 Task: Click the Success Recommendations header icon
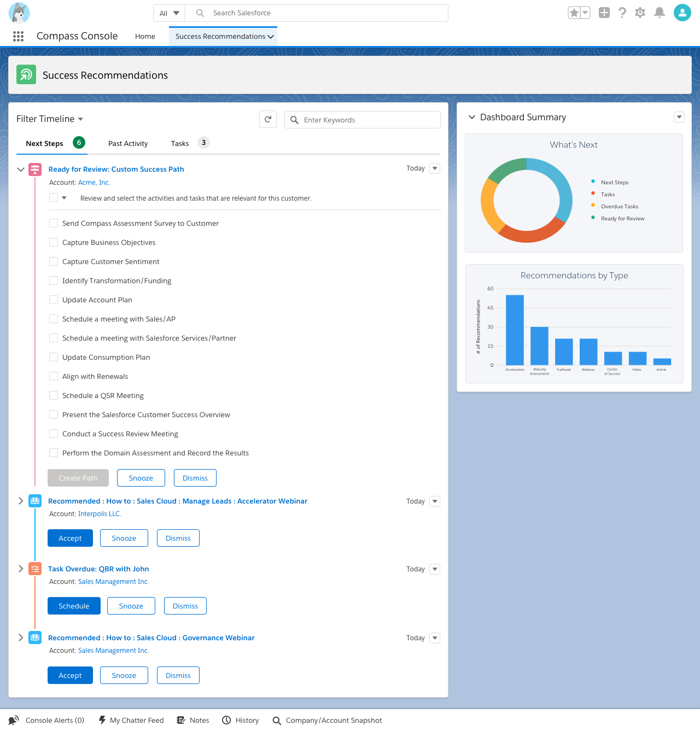pos(26,75)
